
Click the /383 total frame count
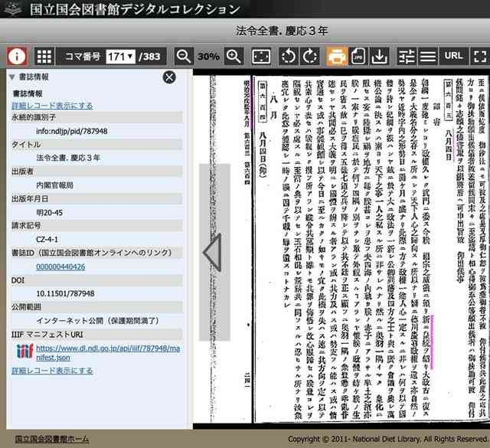(150, 57)
